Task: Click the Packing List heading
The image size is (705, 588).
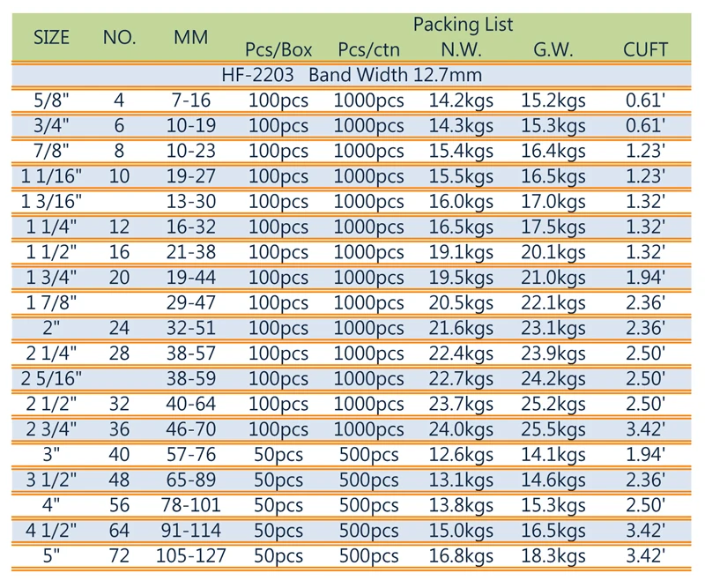Action: [463, 24]
